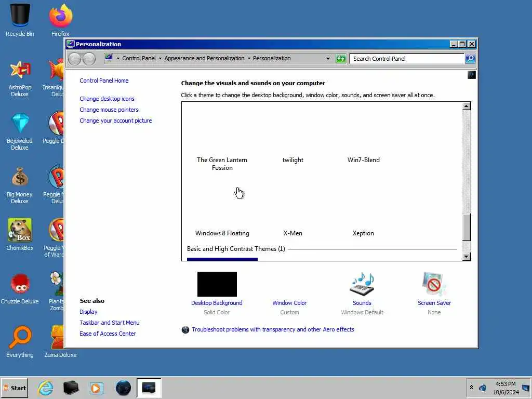Viewport: 532px width, 399px height.
Task: Click in the Search Control Panel field
Action: point(407,59)
